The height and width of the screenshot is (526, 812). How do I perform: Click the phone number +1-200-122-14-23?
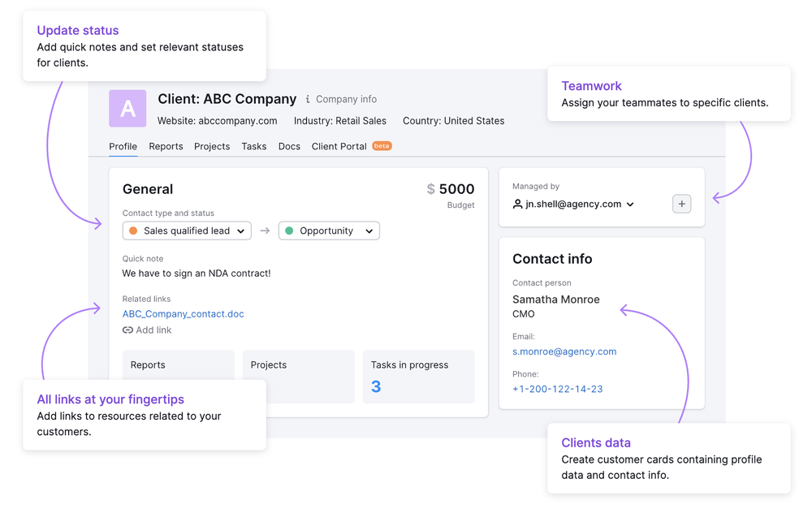(x=557, y=389)
